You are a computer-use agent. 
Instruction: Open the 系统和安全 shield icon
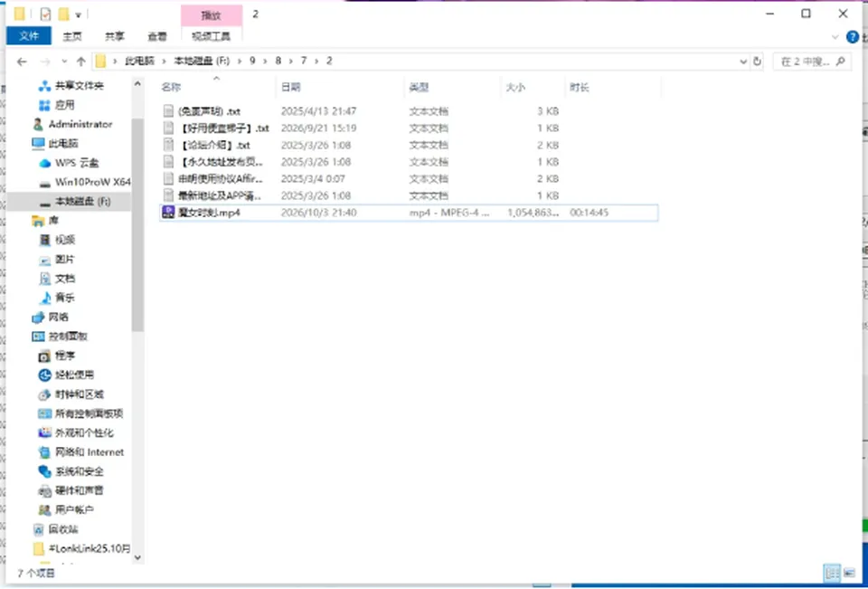tap(45, 471)
